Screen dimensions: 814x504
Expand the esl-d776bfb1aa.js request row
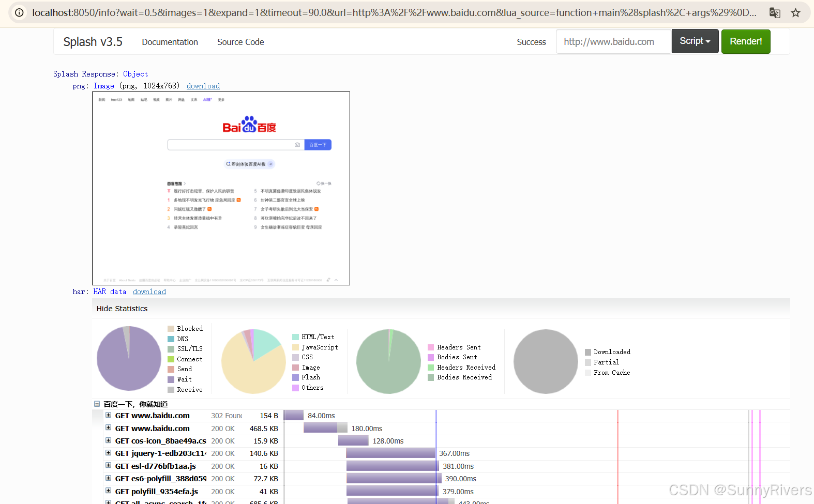108,466
